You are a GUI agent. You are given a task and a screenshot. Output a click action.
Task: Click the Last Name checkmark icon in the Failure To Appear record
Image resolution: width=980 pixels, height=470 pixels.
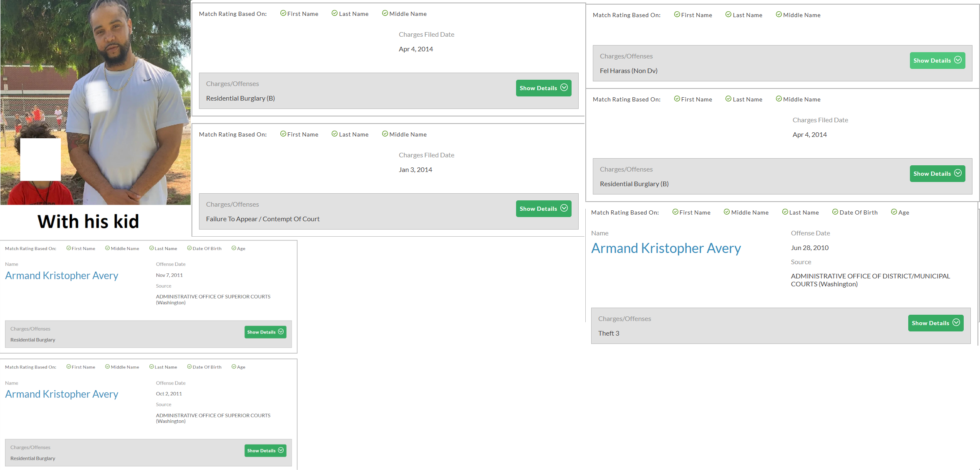tap(334, 134)
